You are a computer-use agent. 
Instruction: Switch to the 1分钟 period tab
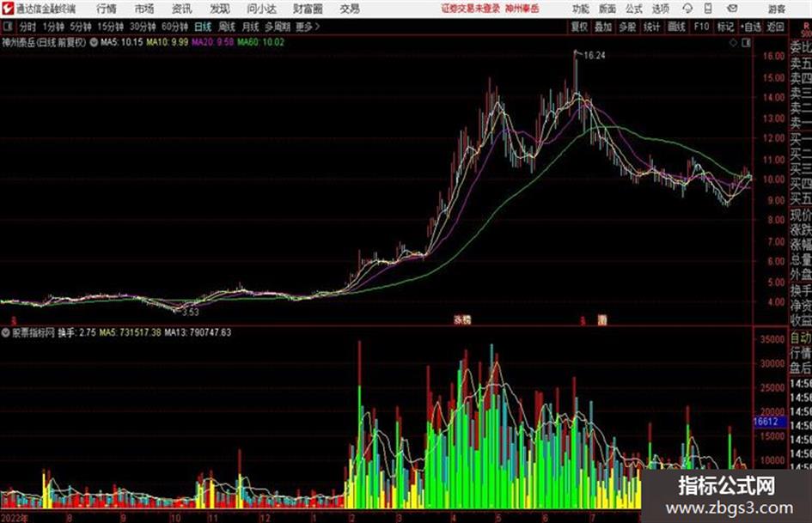tap(53, 27)
